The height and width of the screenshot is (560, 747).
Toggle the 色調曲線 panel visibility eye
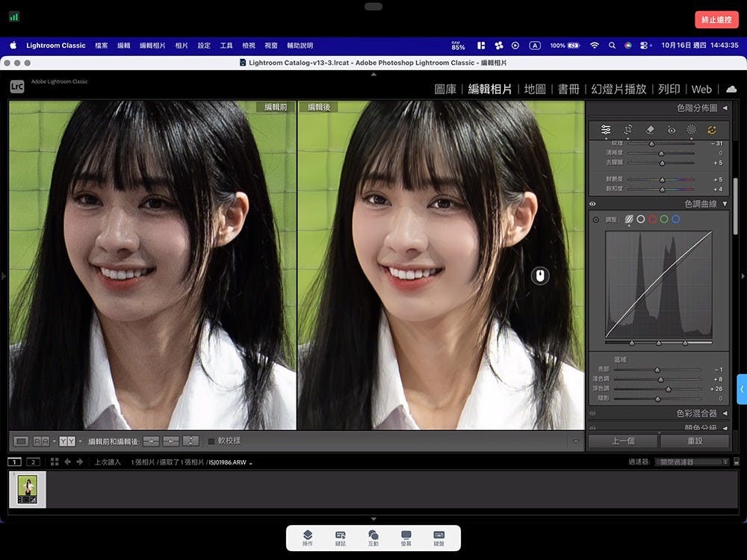click(593, 204)
